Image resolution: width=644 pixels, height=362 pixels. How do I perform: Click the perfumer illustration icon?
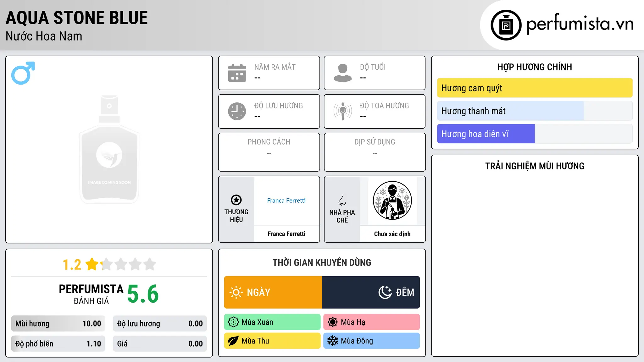click(392, 200)
